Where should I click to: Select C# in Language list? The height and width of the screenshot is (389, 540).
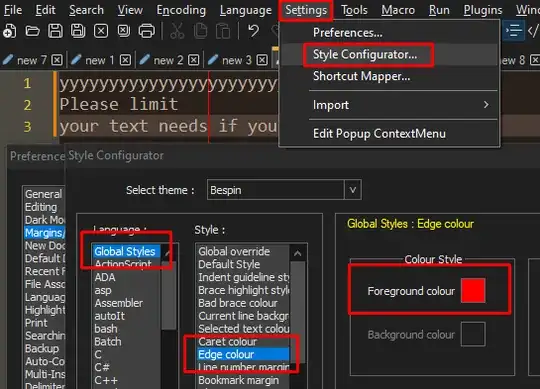click(126, 367)
